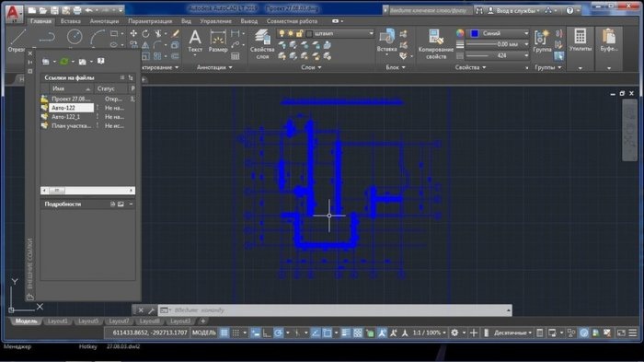Expand the Аннотации panel
The image size is (644, 362).
214,67
